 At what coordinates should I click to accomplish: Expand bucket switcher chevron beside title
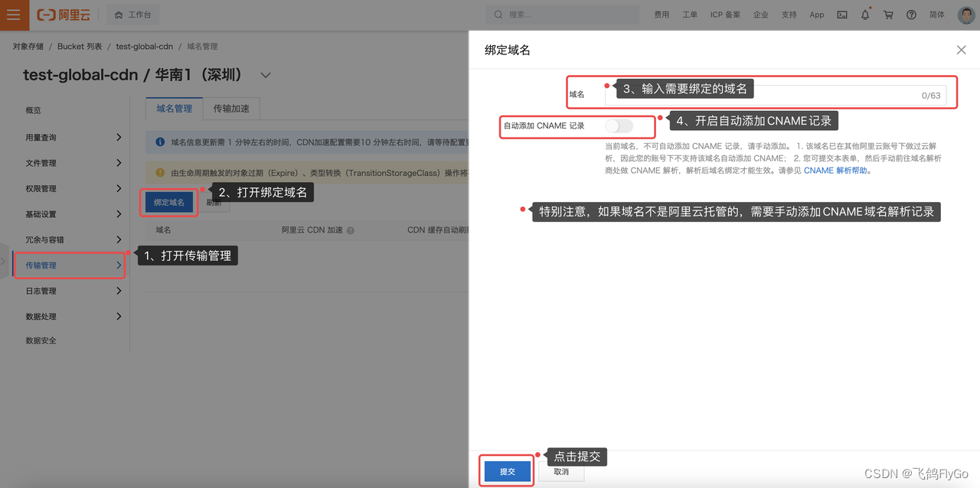tap(266, 75)
